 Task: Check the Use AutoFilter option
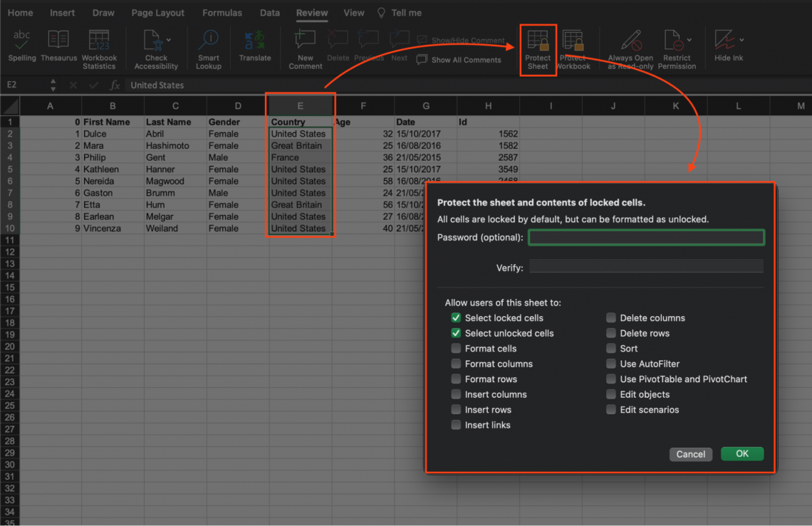point(611,364)
